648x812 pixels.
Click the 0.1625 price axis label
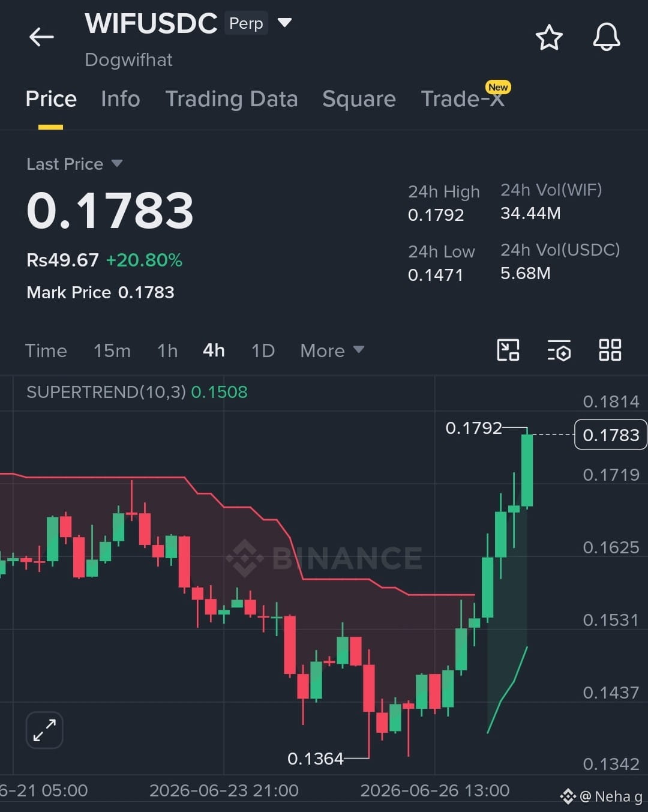click(611, 547)
